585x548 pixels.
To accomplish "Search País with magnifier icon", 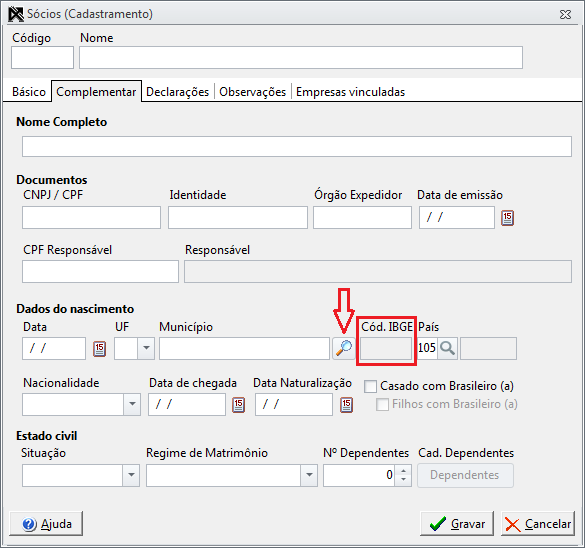I will point(447,348).
